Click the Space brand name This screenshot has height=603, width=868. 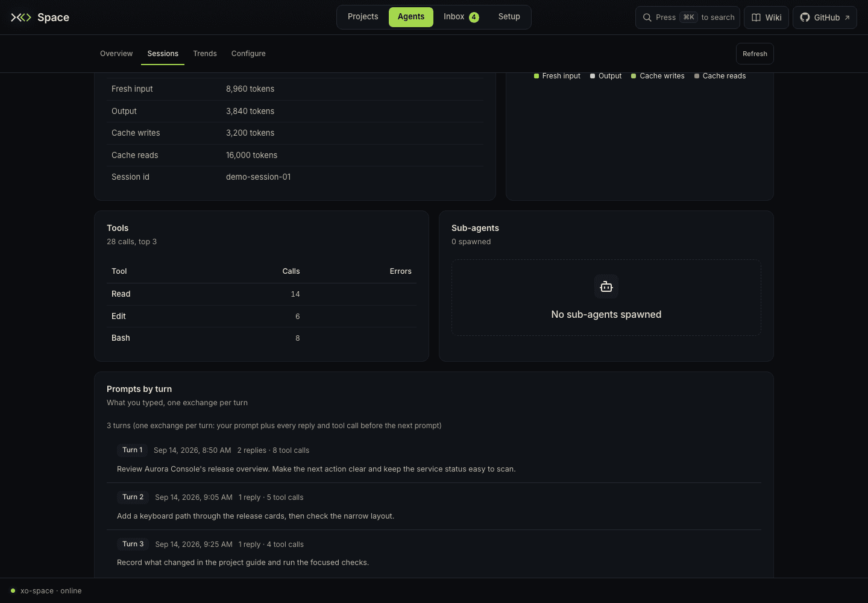(x=53, y=17)
